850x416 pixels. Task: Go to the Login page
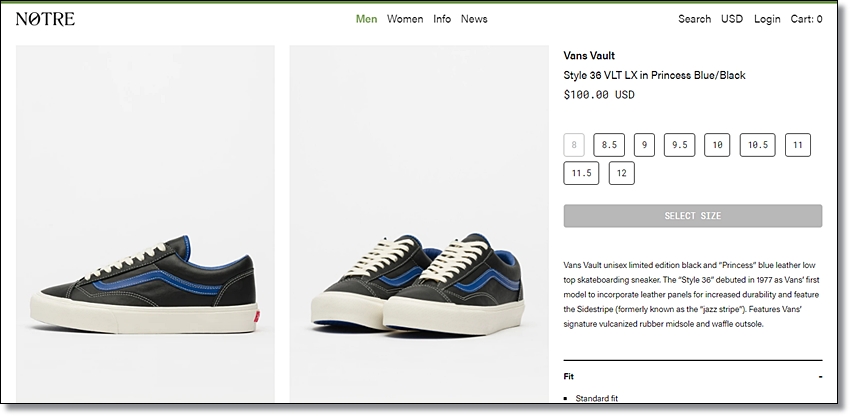pos(767,19)
